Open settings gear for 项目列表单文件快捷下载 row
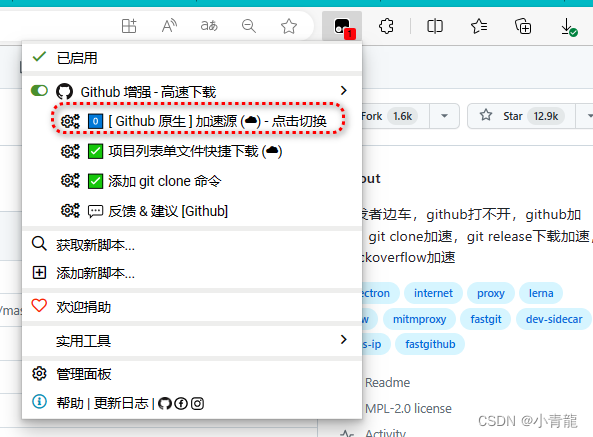This screenshot has height=437, width=593. pos(70,152)
